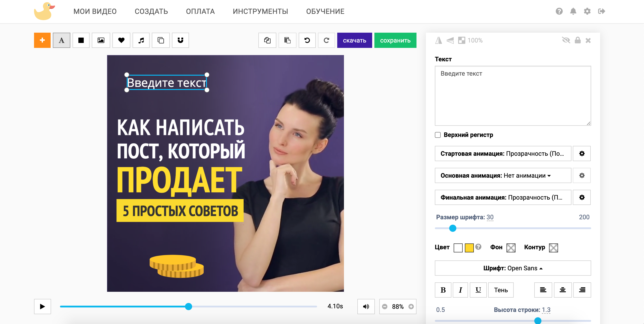Undo the last action
The image size is (644, 324).
pos(307,40)
